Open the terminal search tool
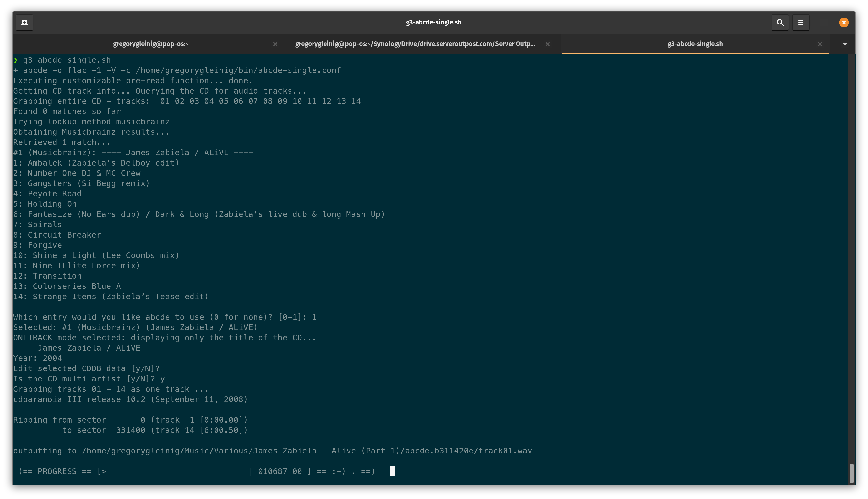 780,23
